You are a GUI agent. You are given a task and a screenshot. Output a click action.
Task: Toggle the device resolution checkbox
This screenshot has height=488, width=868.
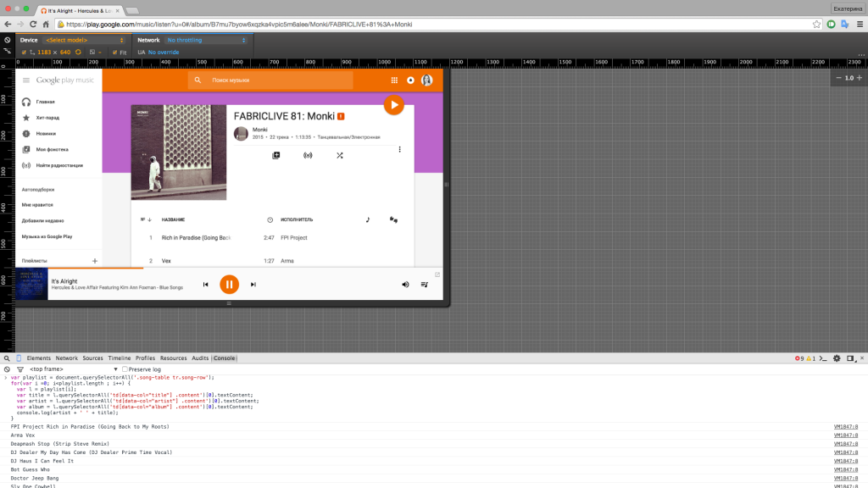[24, 52]
